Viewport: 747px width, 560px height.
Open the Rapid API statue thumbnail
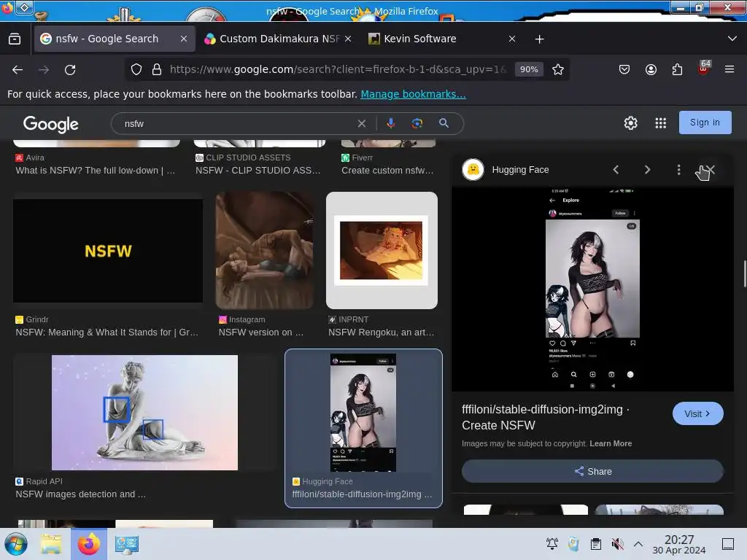(x=144, y=413)
